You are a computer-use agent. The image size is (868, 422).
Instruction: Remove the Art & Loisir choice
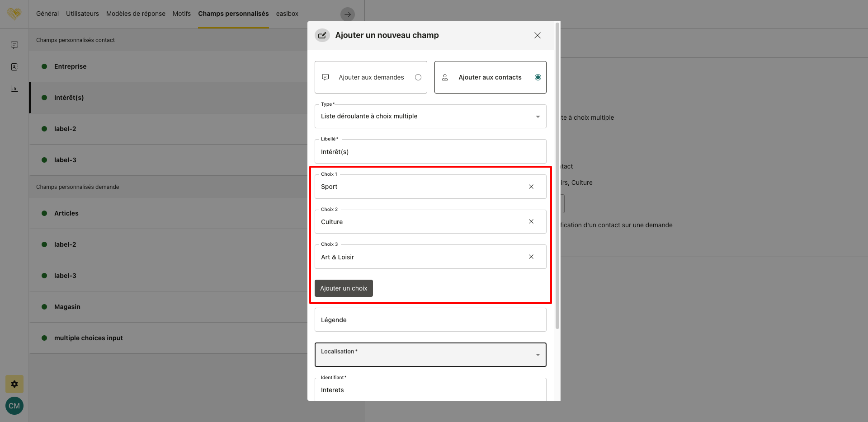point(531,257)
